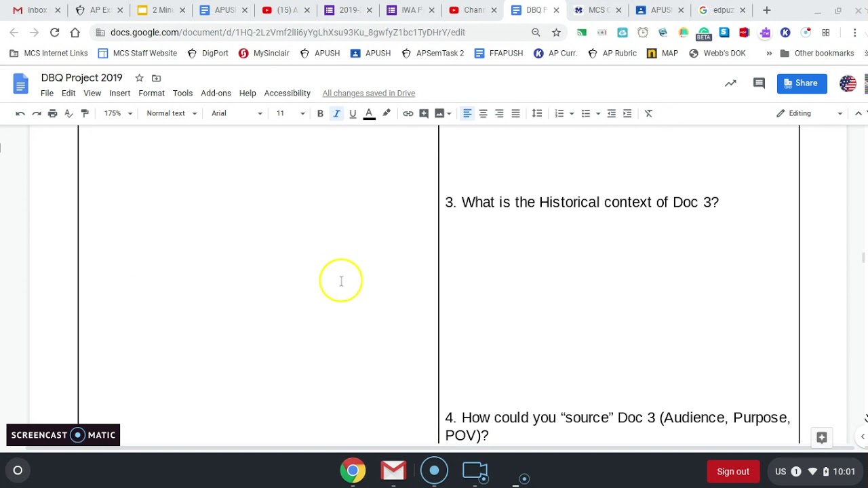
Task: Expand bulleted list options arrow
Action: (x=598, y=113)
